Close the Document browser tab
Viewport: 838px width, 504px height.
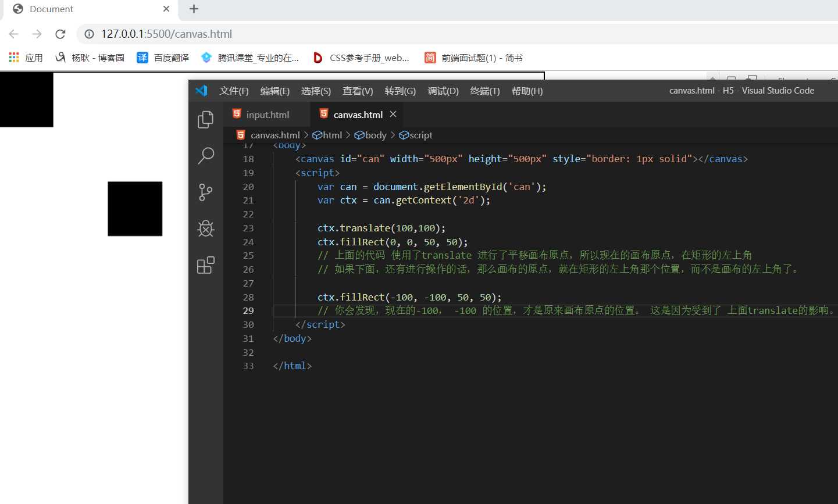click(166, 9)
